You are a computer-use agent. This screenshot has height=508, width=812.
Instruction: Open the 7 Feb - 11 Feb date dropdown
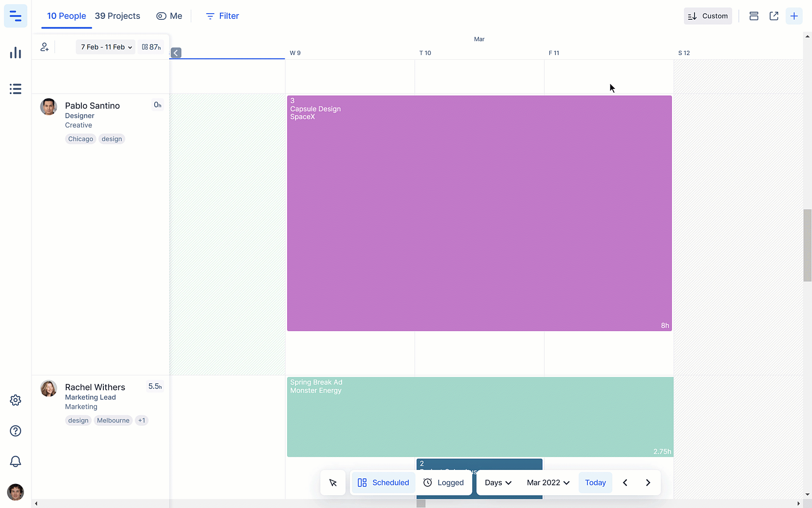coord(105,47)
